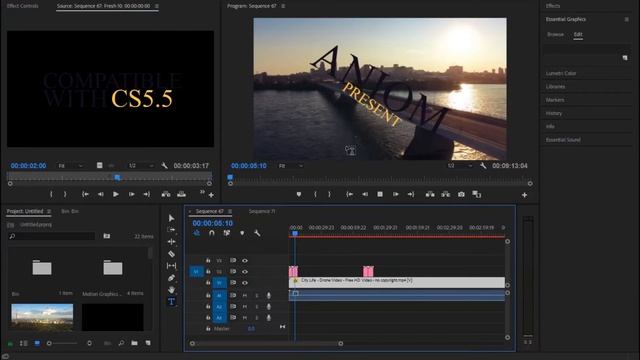
Task: Open Timeline Display Settings wrench
Action: 257,233
